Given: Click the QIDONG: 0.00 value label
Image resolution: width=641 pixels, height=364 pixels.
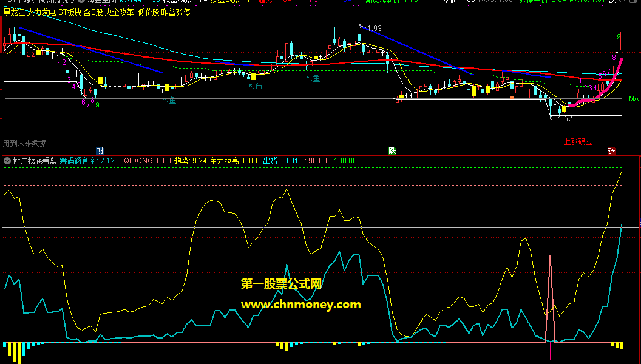Looking at the screenshot, I should click(x=147, y=161).
